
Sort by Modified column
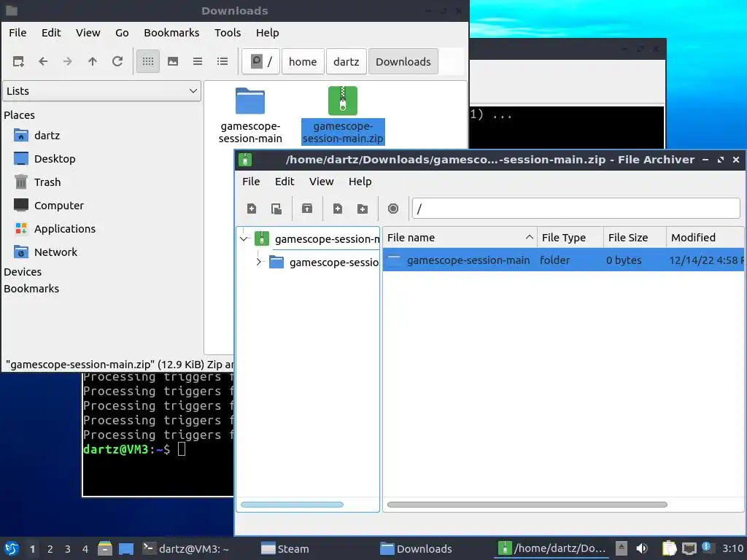click(x=705, y=238)
